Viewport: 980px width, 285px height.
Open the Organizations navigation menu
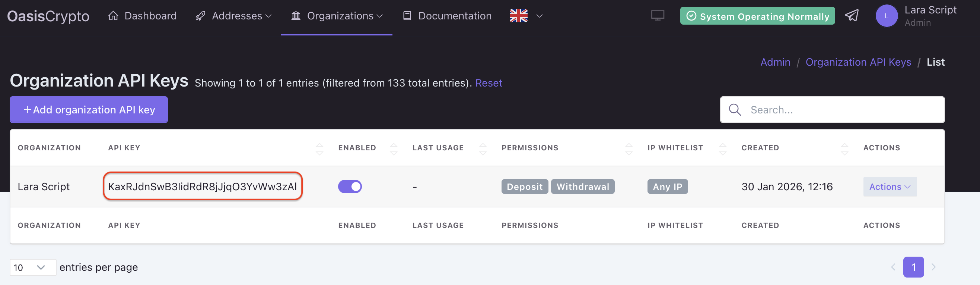pos(337,16)
